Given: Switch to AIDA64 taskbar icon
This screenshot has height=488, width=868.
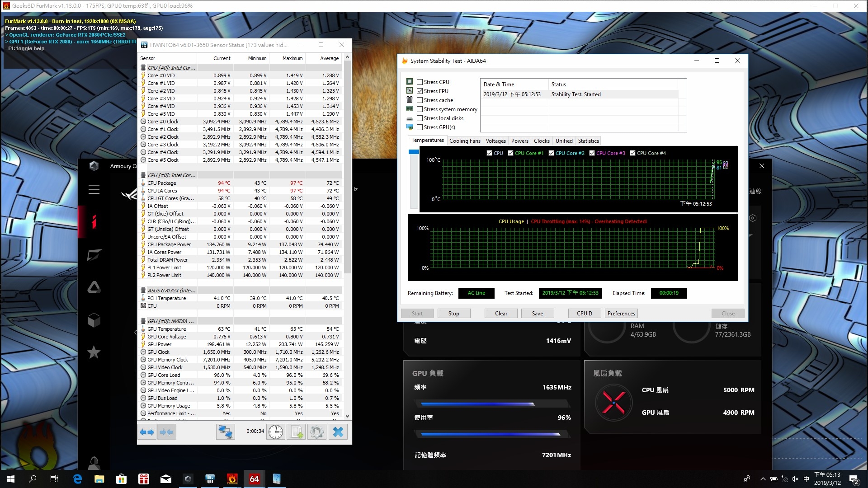Looking at the screenshot, I should point(255,479).
